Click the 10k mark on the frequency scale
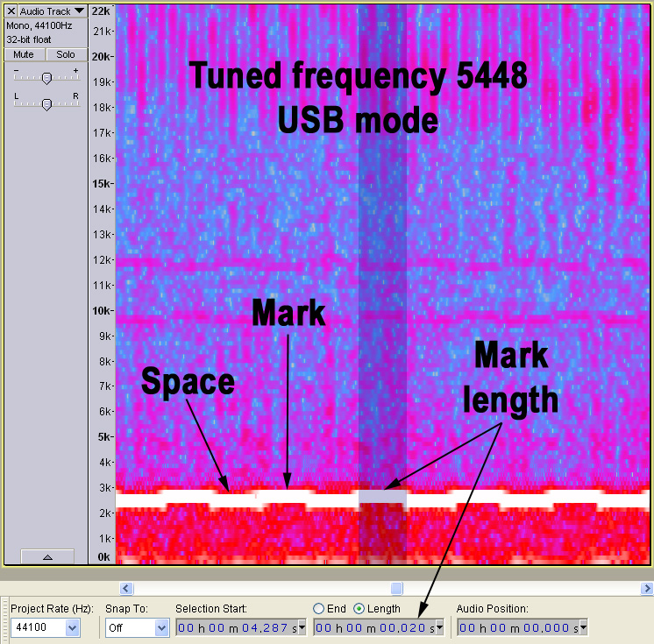 103,310
